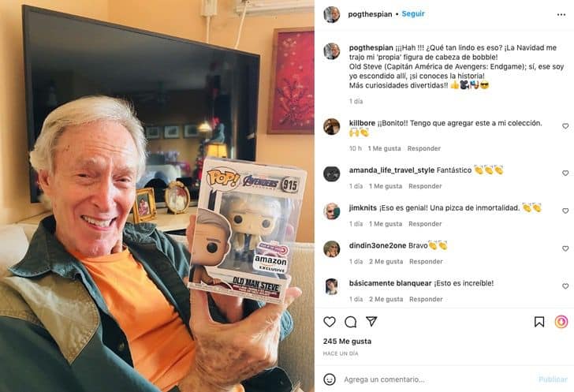View the 245 Me gusta likes list

(347, 341)
